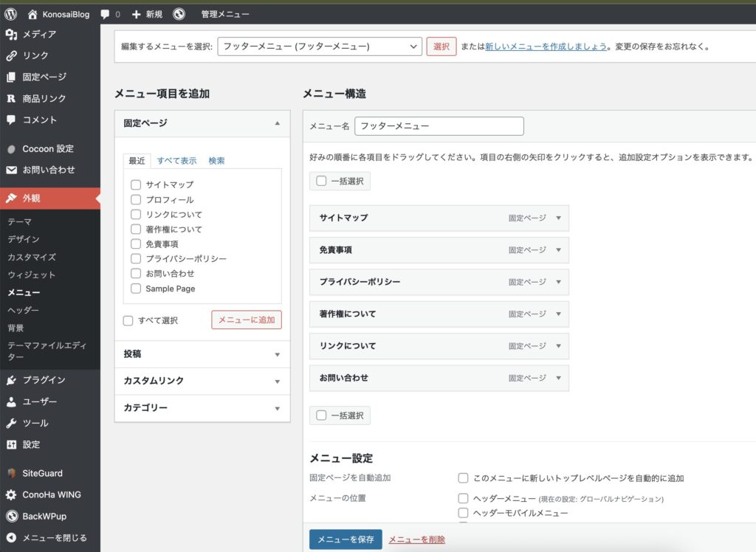Click the Cocoon 設定 circle icon
756x552 pixels.
click(11, 149)
